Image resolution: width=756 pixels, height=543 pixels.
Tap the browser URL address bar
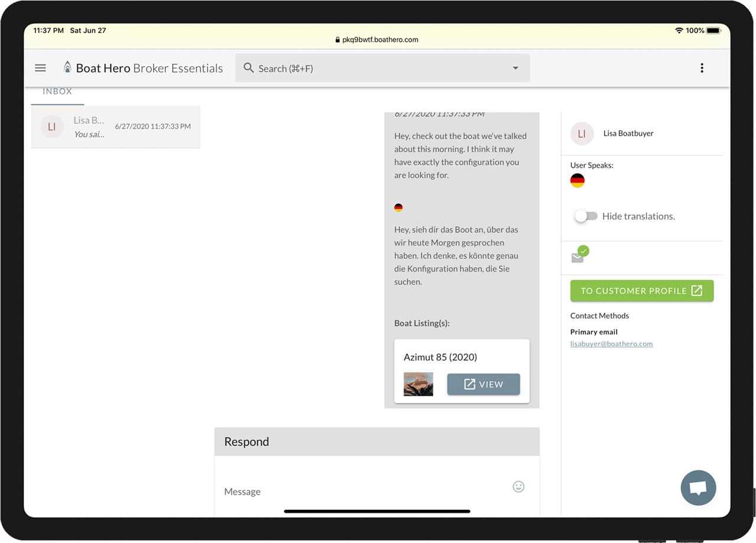(x=377, y=40)
